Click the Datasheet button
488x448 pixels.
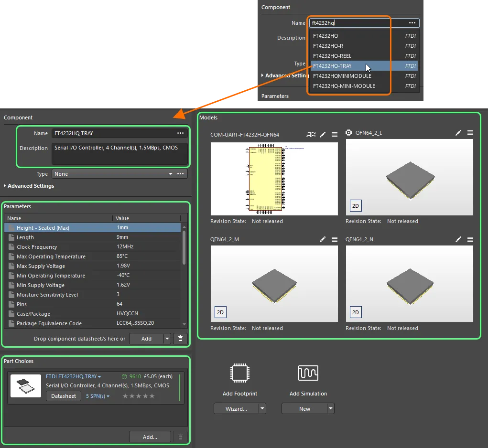coord(63,395)
